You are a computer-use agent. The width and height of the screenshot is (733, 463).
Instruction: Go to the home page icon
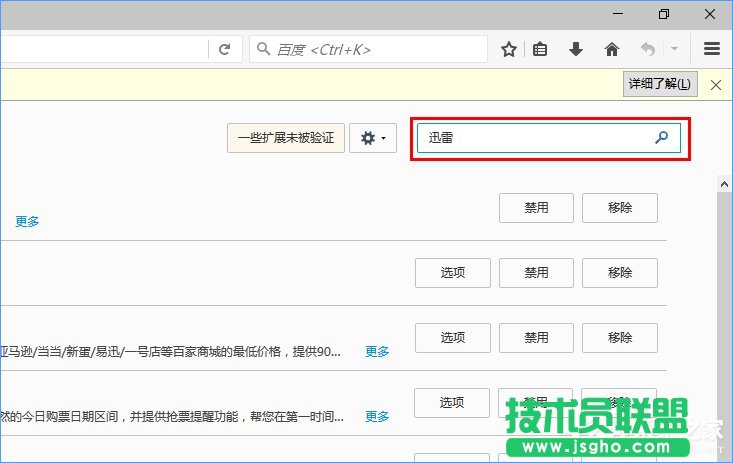tap(612, 49)
